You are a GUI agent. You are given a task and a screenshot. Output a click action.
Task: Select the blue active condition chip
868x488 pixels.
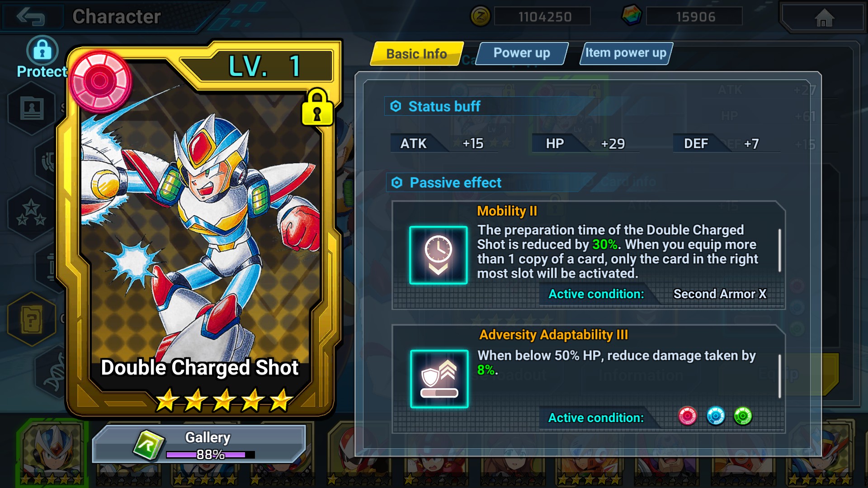click(x=716, y=416)
